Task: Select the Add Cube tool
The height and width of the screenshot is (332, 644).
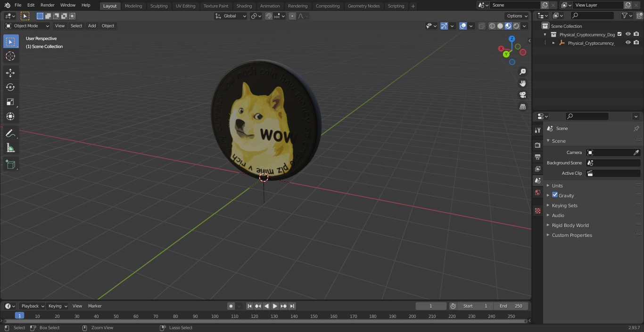Action: point(10,165)
